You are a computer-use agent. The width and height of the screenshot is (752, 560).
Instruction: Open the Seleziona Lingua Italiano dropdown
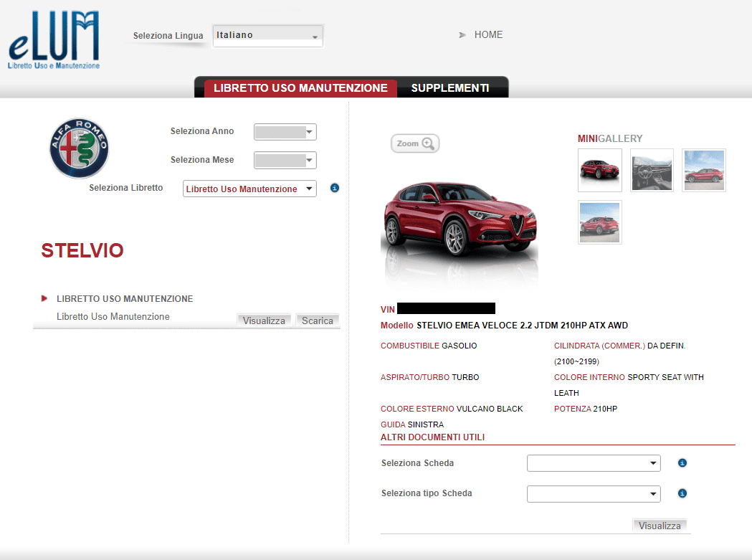[268, 36]
